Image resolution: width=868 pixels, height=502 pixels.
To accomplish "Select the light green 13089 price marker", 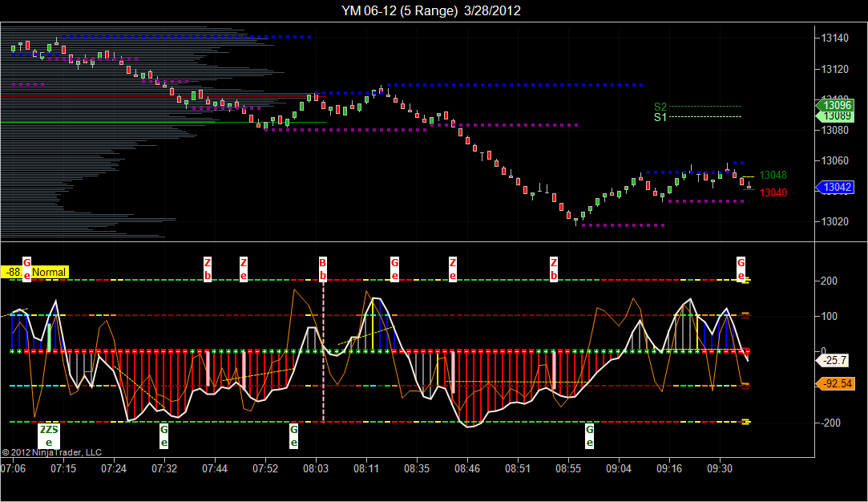I will [x=835, y=116].
